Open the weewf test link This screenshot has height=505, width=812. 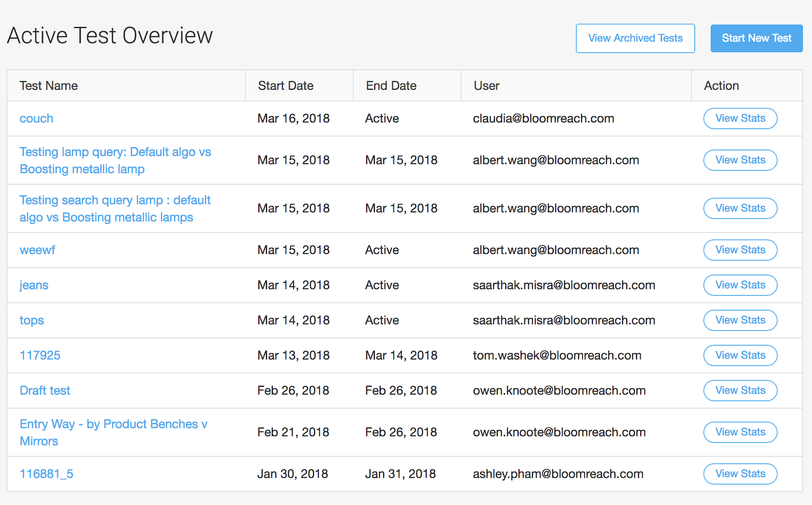(x=37, y=250)
